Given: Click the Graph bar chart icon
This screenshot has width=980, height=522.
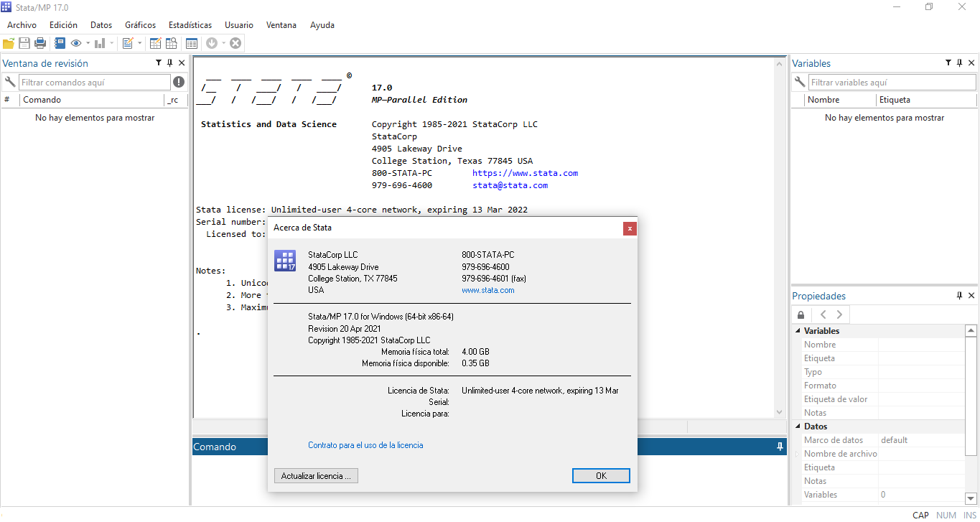Looking at the screenshot, I should coord(100,43).
